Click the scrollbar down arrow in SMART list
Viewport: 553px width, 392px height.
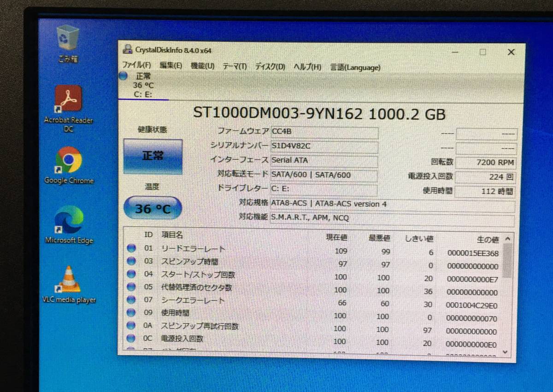click(505, 352)
